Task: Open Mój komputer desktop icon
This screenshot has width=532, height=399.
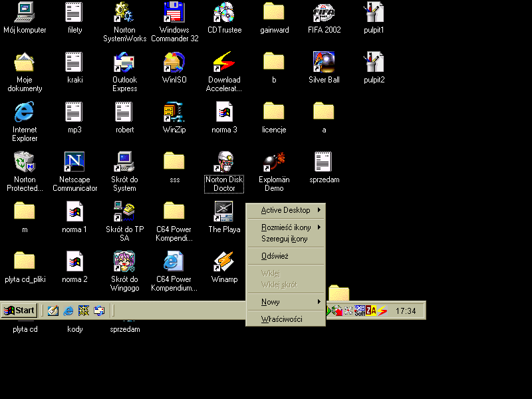Action: coord(25,12)
